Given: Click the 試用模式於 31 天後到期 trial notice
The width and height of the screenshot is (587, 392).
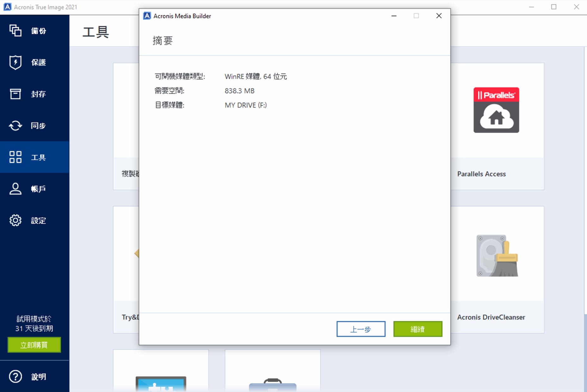Looking at the screenshot, I should point(34,323).
